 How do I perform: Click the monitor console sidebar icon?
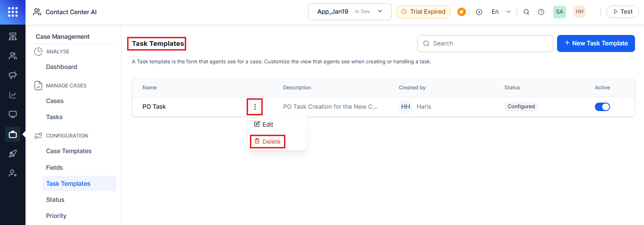tap(13, 114)
